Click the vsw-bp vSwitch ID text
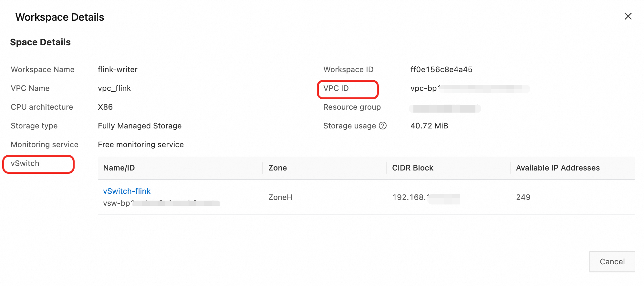The width and height of the screenshot is (644, 286). tap(117, 203)
